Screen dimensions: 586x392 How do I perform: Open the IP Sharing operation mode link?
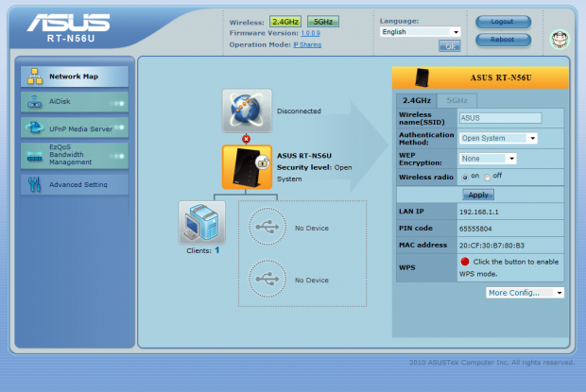tap(307, 44)
